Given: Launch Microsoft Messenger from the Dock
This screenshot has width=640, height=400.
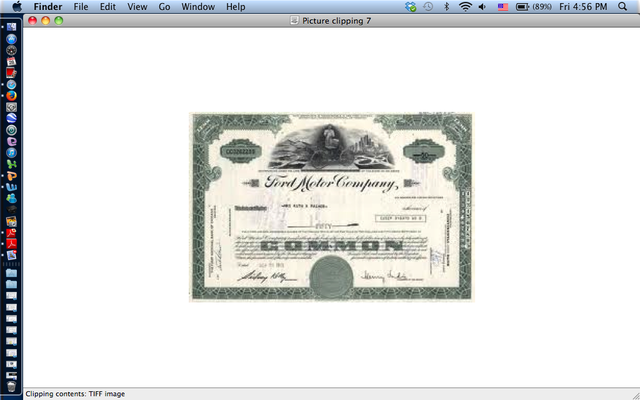Looking at the screenshot, I should click(11, 198).
